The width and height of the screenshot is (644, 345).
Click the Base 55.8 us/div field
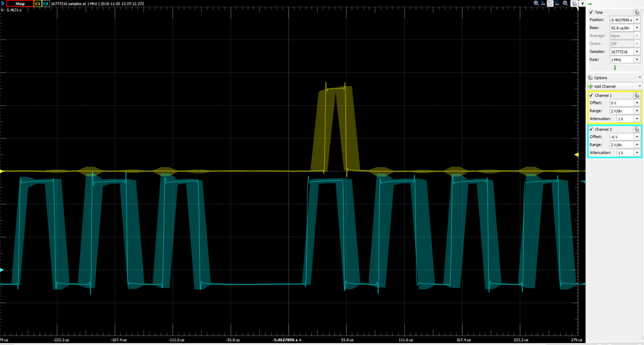tap(621, 28)
